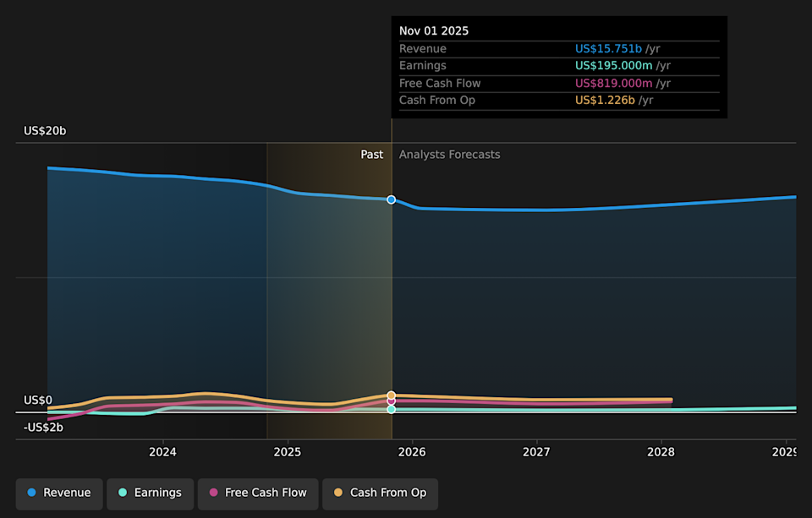Toggle the Revenue series visibility
The width and height of the screenshot is (812, 518).
click(x=58, y=493)
